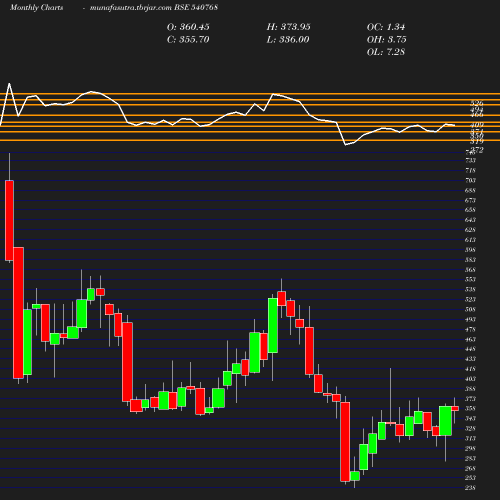Click the price axis label "553"
The width and height of the screenshot is (500, 500).
(x=470, y=280)
